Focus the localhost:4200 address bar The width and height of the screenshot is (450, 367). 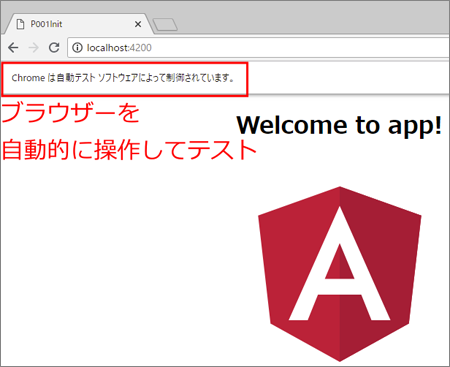[x=258, y=48]
